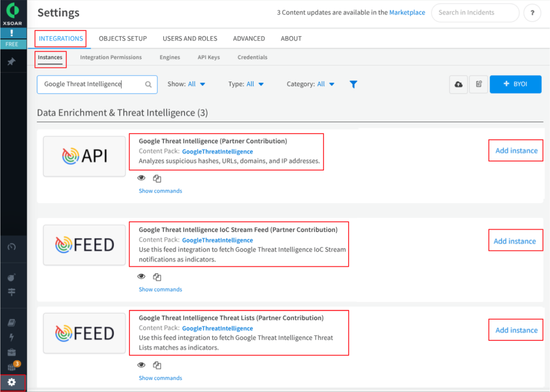Viewport: 550px width, 392px height.
Task: Click the BYOI button
Action: [x=515, y=84]
